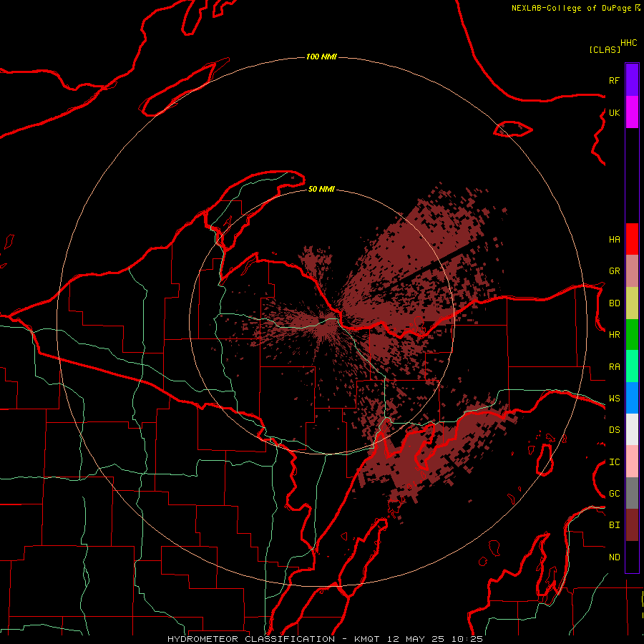Click the UK magenta legend swatch

click(632, 112)
